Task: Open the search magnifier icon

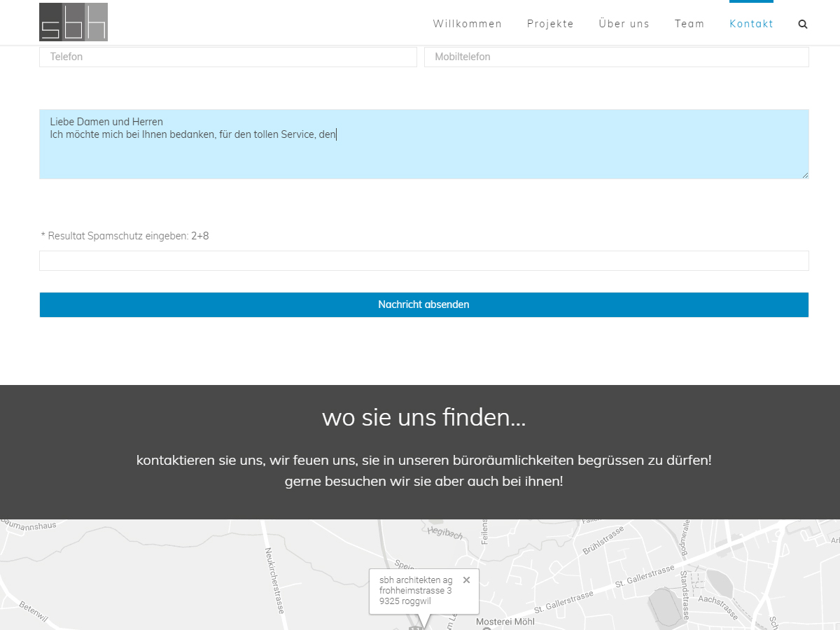Action: (803, 24)
